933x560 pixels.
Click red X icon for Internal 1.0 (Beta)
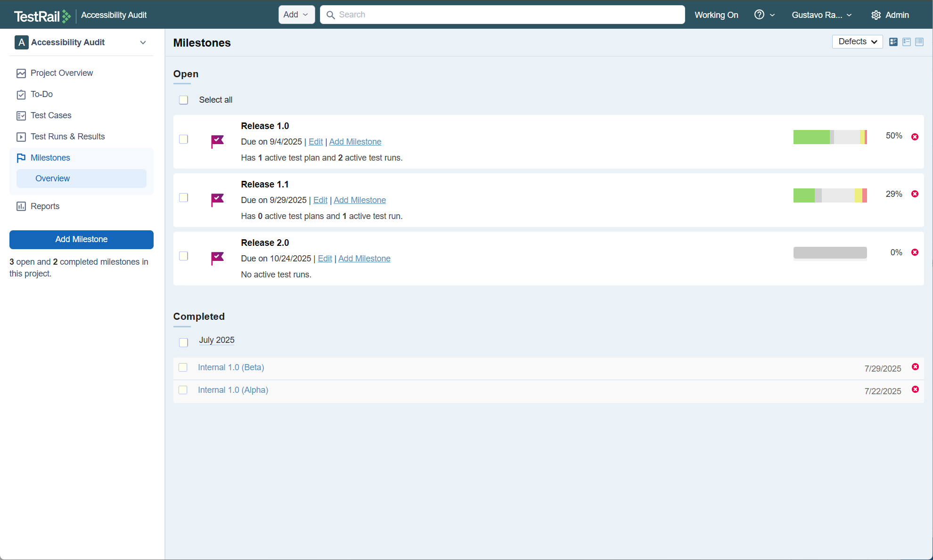click(915, 367)
